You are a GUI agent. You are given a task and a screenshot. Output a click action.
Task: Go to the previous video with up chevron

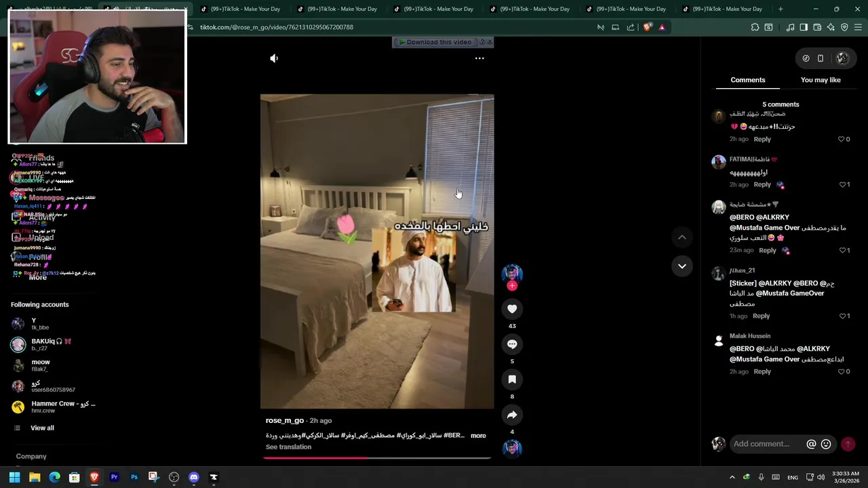(x=682, y=237)
